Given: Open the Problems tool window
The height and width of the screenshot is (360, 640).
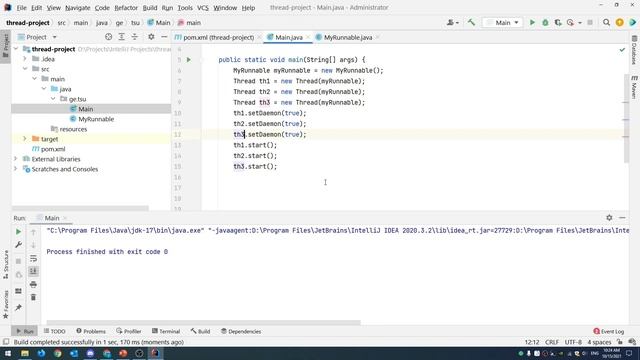Looking at the screenshot, I should pos(91,331).
